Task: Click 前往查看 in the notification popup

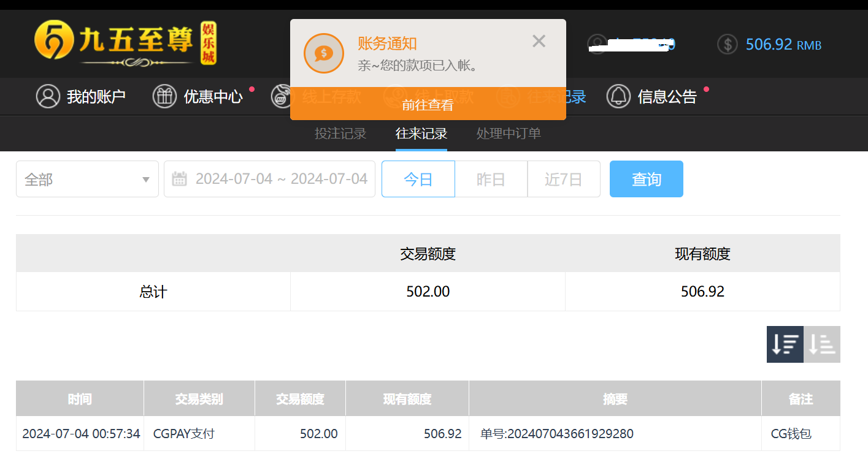Action: coord(428,104)
